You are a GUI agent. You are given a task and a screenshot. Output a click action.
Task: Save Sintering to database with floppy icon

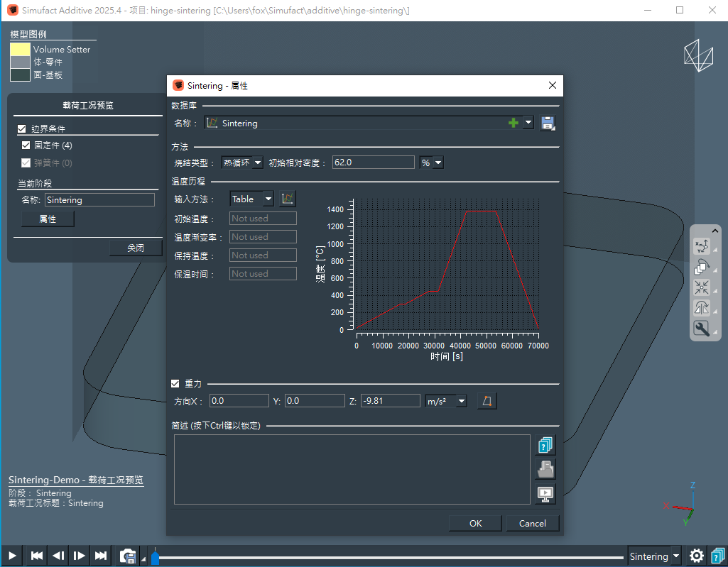click(x=548, y=123)
